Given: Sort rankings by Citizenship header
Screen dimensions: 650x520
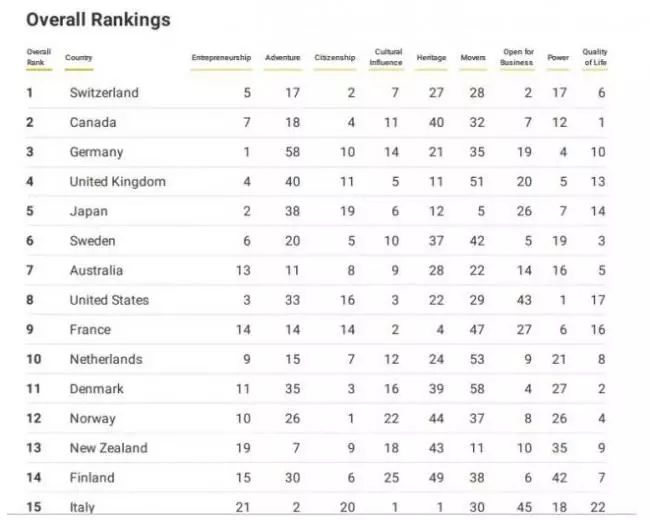Looking at the screenshot, I should (x=335, y=58).
